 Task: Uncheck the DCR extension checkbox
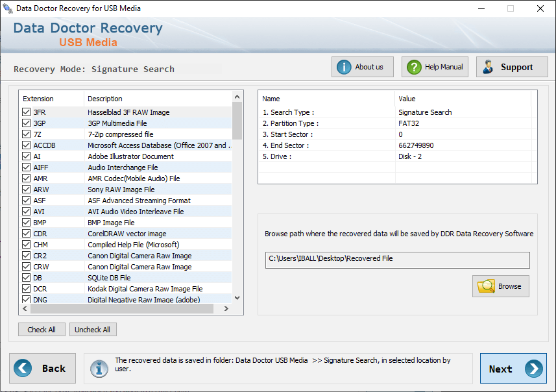[x=26, y=288]
